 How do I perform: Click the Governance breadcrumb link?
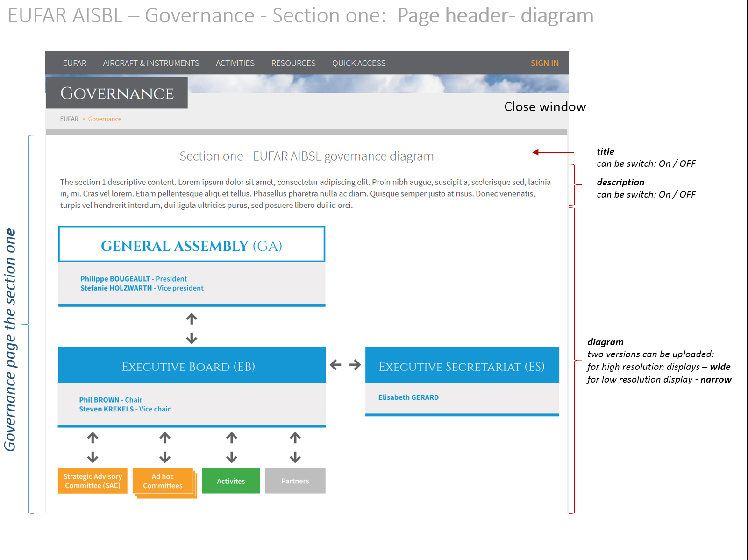[105, 119]
